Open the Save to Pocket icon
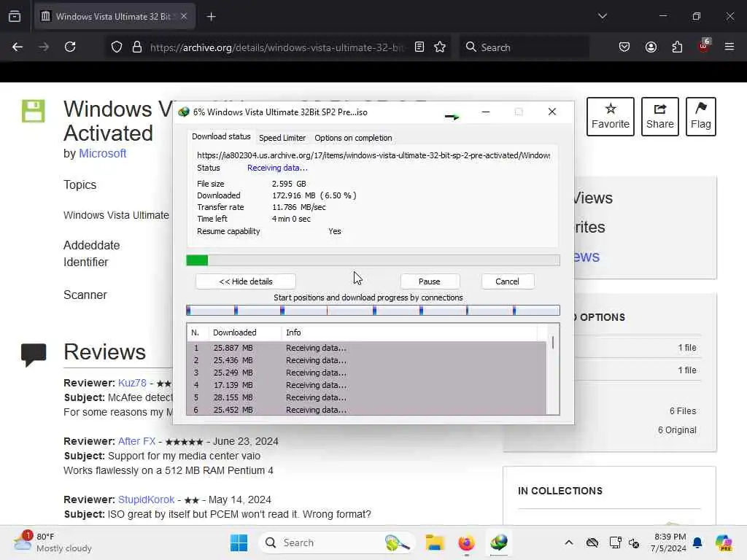The height and width of the screenshot is (560, 747). click(624, 47)
